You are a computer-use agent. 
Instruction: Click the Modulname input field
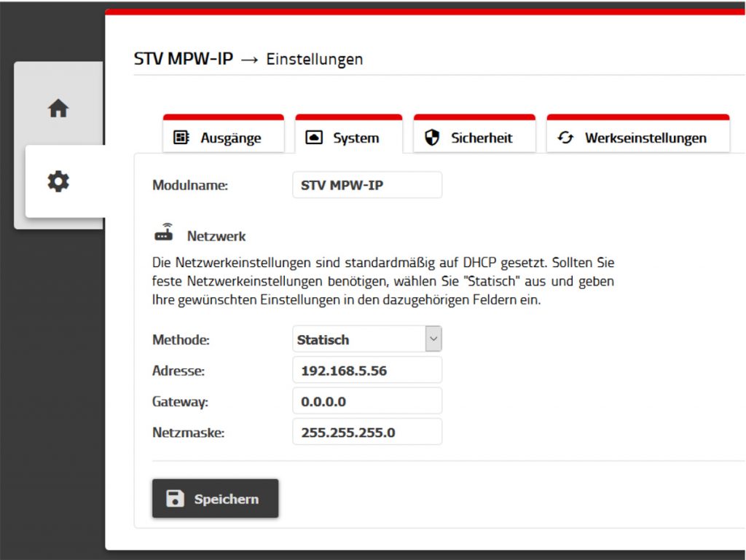pos(366,184)
